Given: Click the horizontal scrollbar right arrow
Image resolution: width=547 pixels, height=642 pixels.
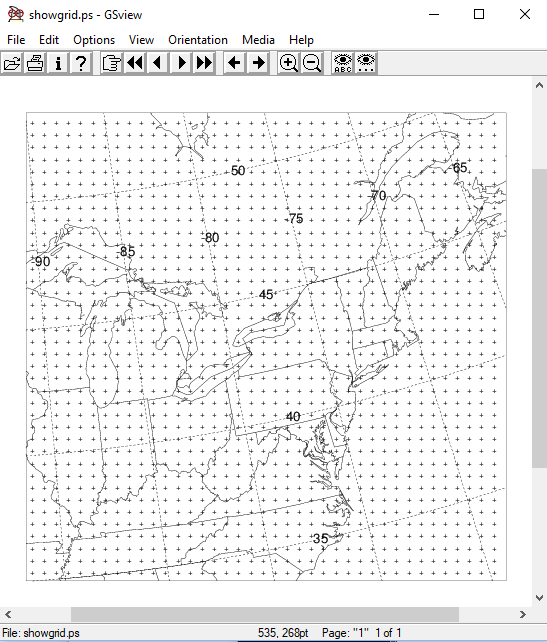Looking at the screenshot, I should click(523, 614).
